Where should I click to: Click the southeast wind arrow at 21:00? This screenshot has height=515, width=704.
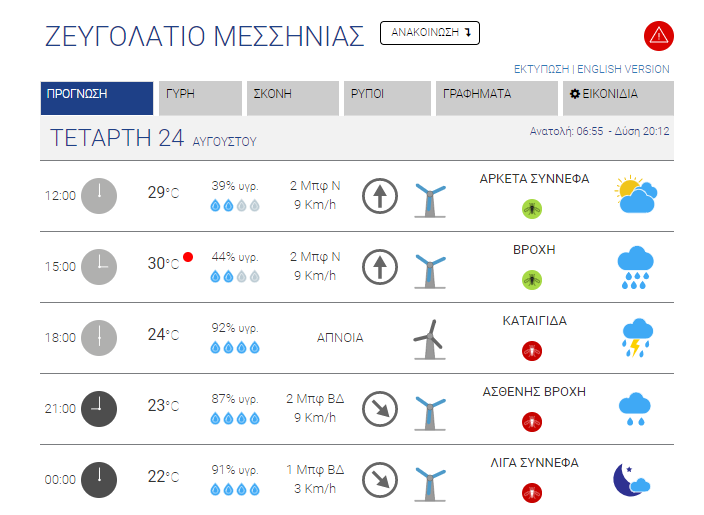380,409
